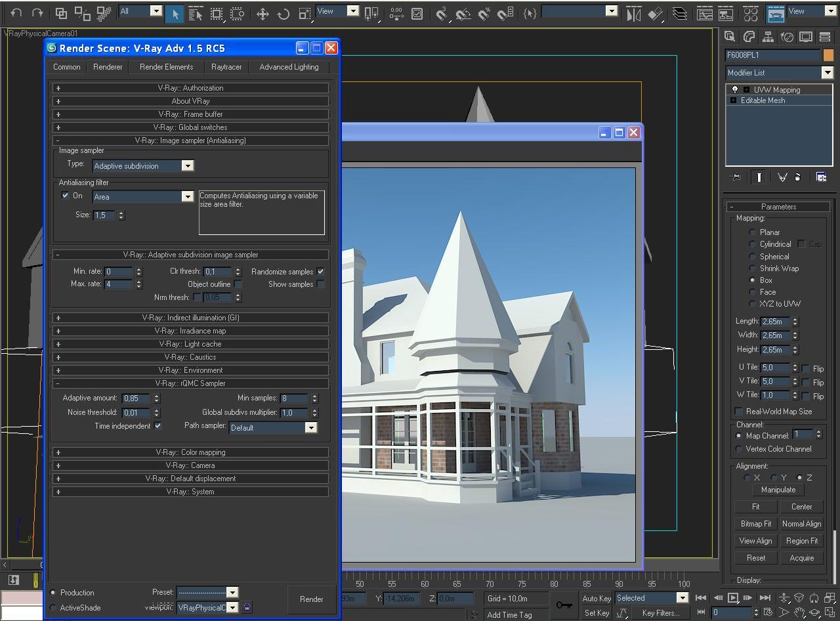Viewport: 840px width, 621px height.
Task: Click the Go to Start playback button
Action: pos(701,598)
